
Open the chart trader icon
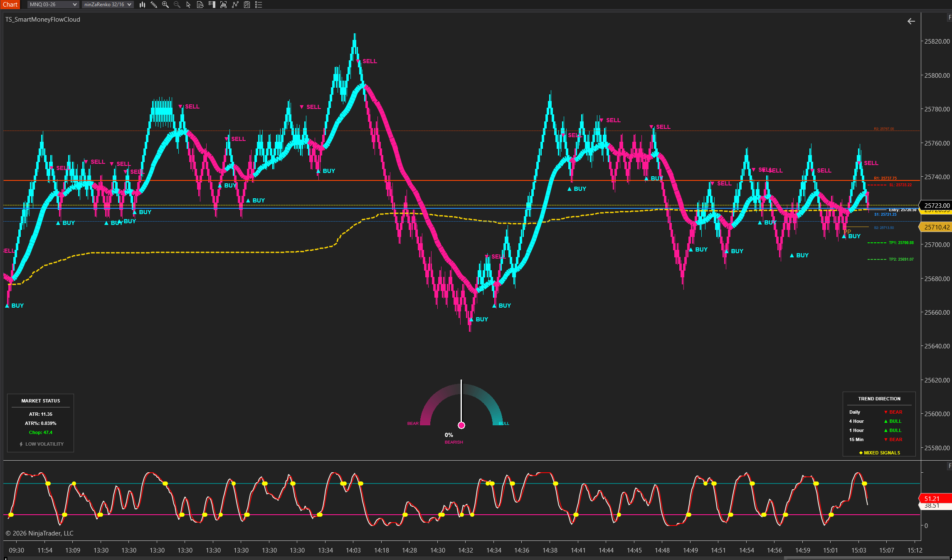coord(212,5)
